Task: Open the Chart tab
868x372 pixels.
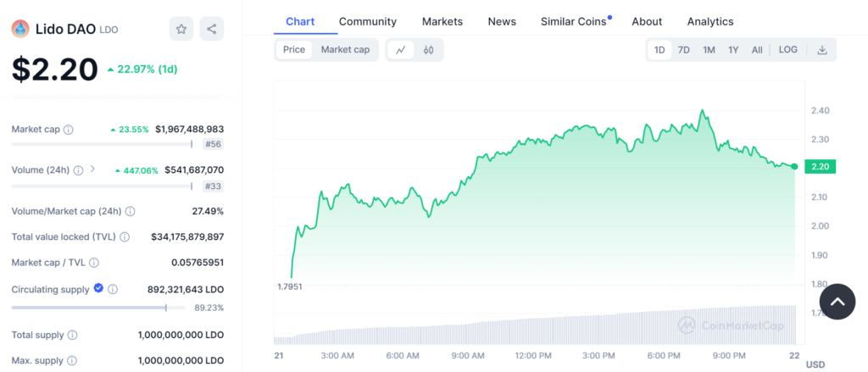Action: [x=300, y=21]
